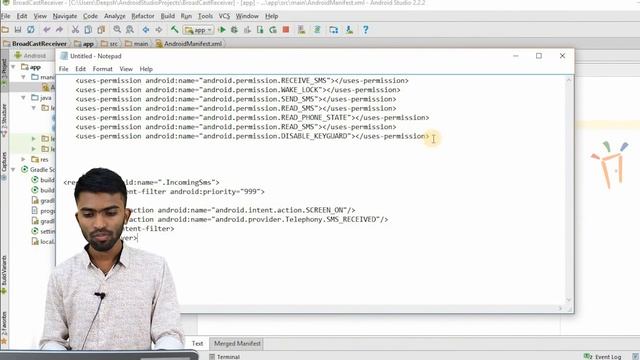
Task: Run the app with the green play icon
Action: coord(222,30)
